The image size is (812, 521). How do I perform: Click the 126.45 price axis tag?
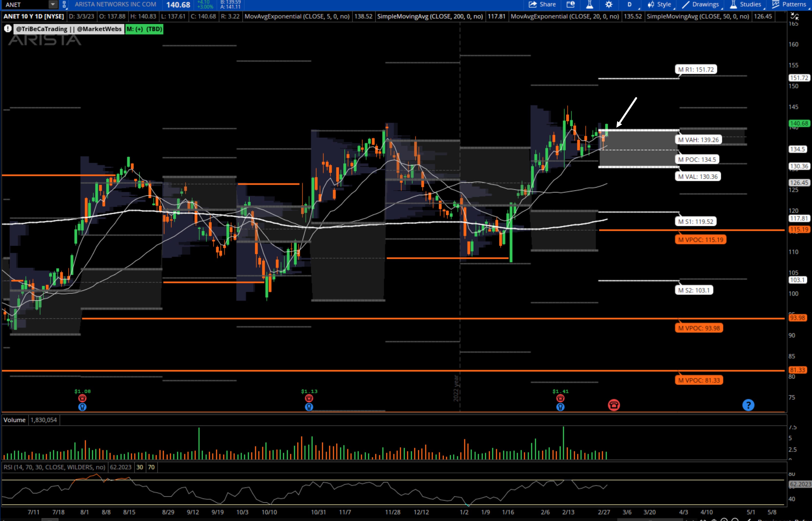[x=799, y=183]
